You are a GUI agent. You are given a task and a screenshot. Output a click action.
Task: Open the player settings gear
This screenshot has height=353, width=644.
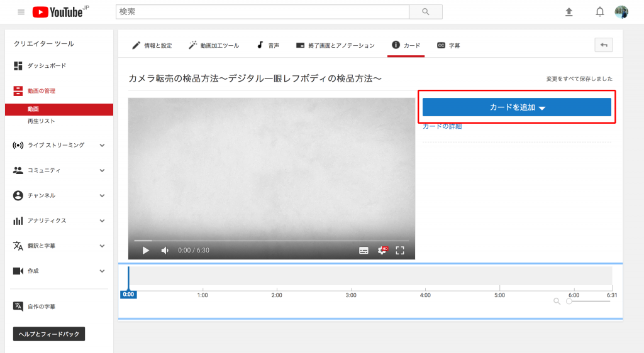click(x=382, y=250)
